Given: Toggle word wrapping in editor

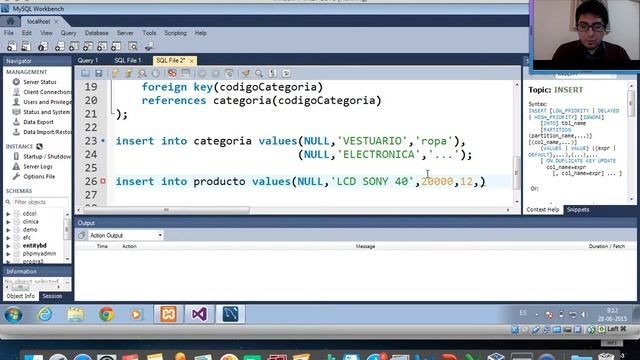Looking at the screenshot, I should (286, 73).
